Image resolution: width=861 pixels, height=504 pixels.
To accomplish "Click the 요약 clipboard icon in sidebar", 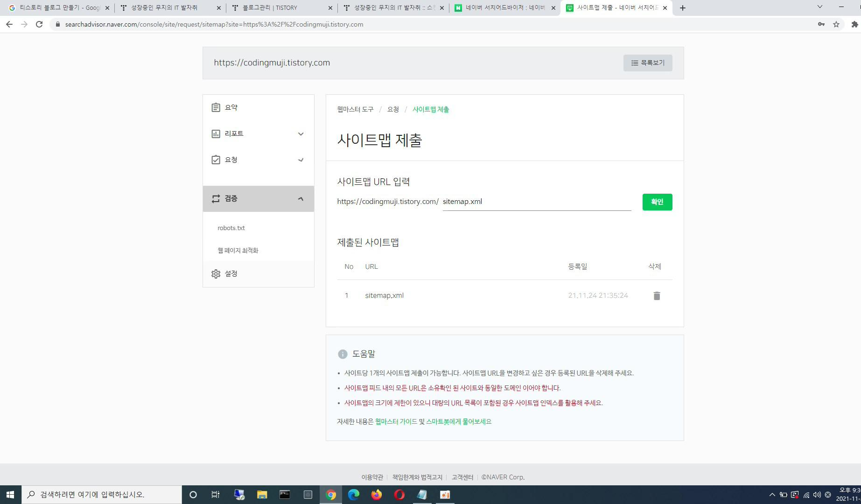I will pos(216,108).
